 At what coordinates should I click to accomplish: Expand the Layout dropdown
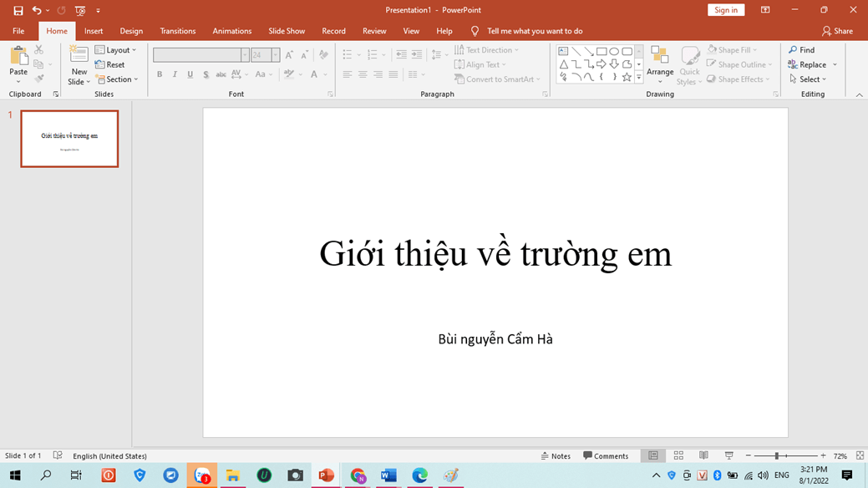116,50
